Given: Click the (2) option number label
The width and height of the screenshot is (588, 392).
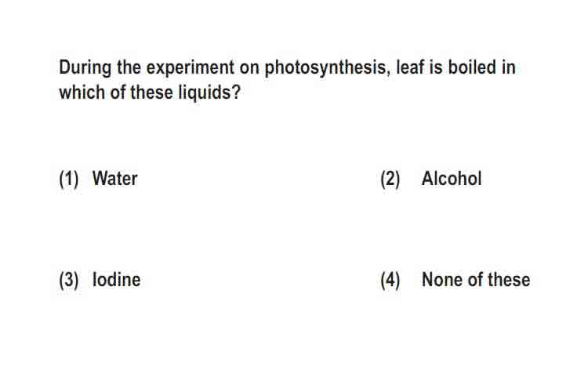Looking at the screenshot, I should (x=390, y=179).
